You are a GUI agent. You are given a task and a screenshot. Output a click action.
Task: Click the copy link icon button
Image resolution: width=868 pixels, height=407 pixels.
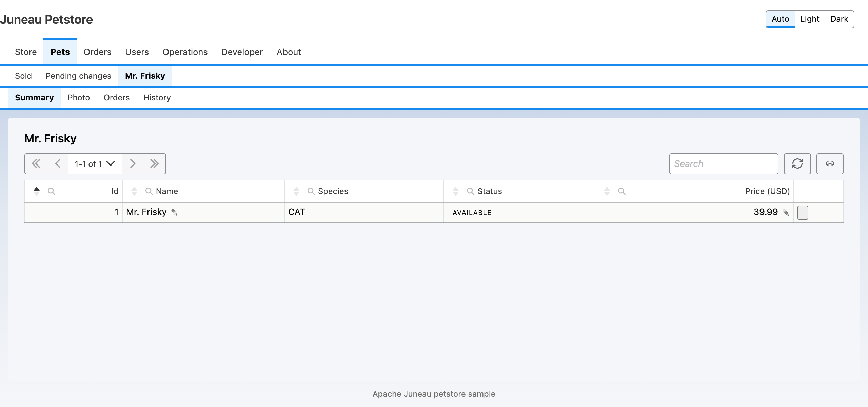(x=830, y=164)
